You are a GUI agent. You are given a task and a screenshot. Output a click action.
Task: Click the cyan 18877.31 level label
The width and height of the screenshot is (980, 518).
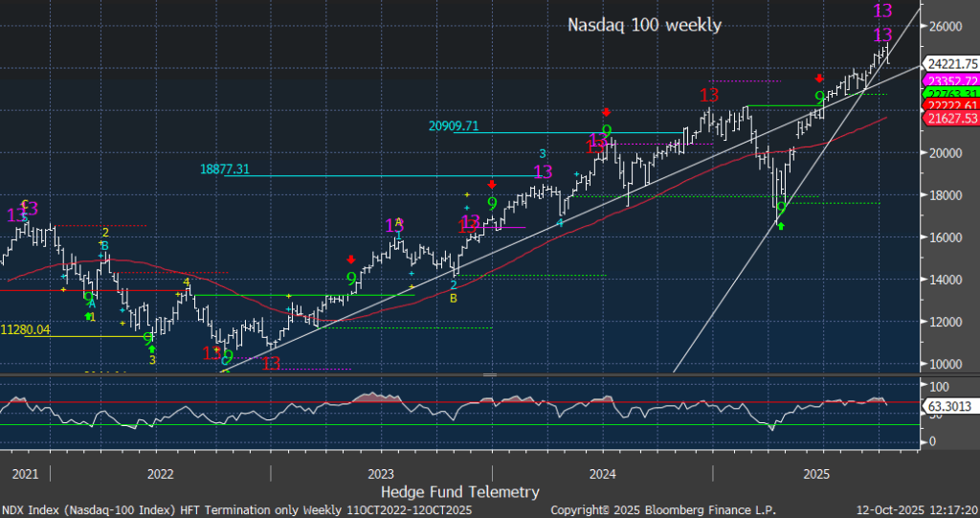coord(226,169)
